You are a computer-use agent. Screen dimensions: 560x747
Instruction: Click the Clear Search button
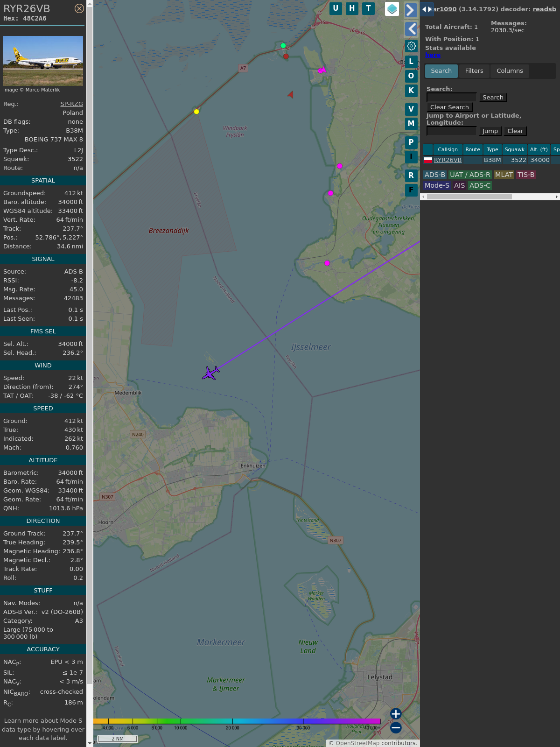pyautogui.click(x=449, y=107)
